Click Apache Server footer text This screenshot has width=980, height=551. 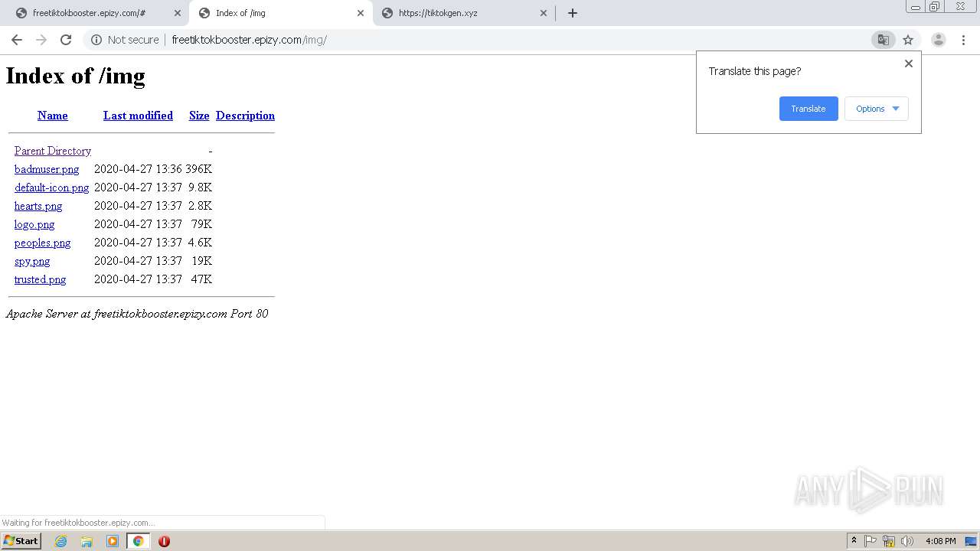click(x=137, y=314)
